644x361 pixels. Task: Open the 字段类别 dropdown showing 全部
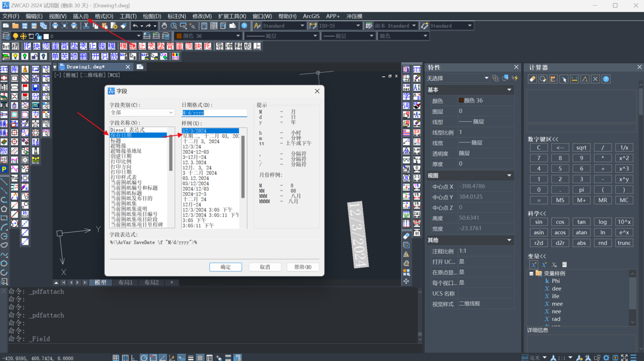142,113
